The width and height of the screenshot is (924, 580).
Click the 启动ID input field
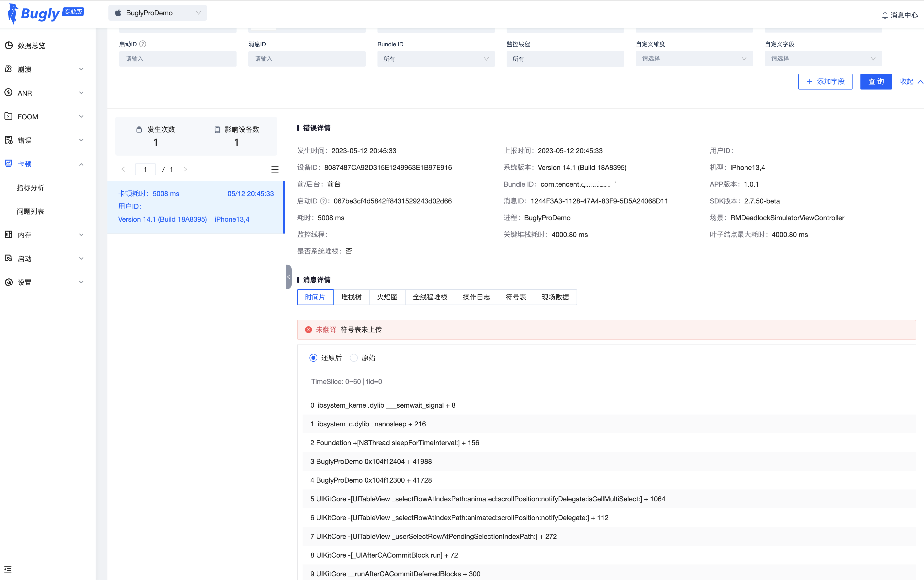tap(178, 59)
